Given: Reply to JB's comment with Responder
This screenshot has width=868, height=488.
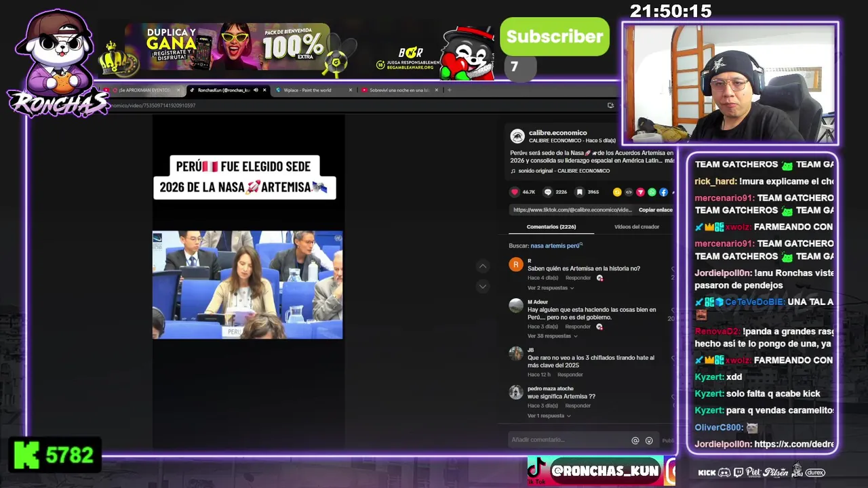Looking at the screenshot, I should [x=570, y=375].
